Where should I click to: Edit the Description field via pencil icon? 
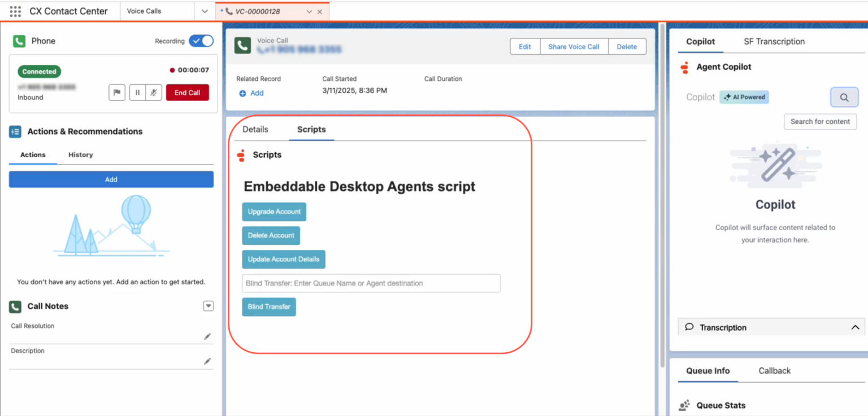click(207, 361)
